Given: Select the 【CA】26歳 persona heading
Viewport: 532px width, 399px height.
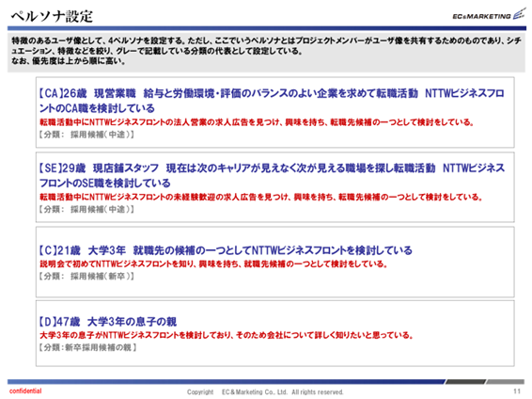Looking at the screenshot, I should [272, 101].
